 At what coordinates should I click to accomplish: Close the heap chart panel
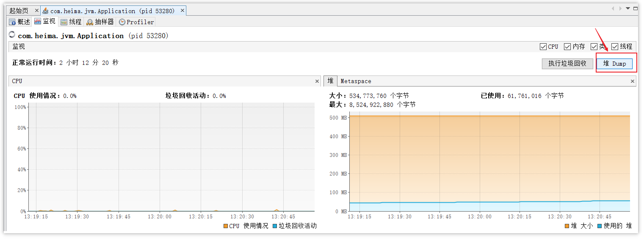pyautogui.click(x=633, y=81)
